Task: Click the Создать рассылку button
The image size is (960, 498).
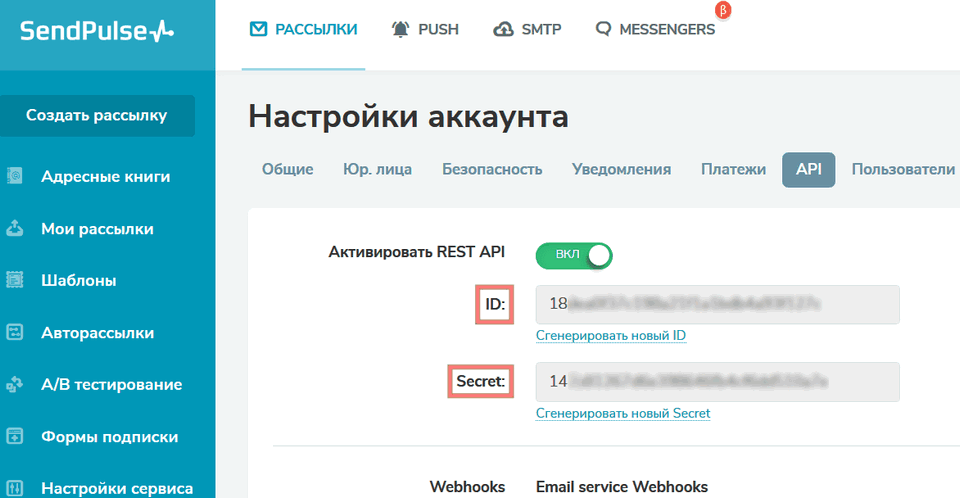Action: 97,116
